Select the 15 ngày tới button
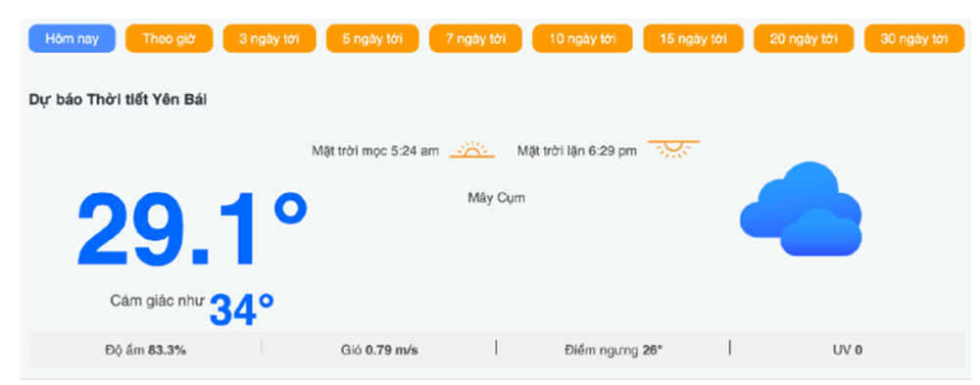 coord(693,39)
